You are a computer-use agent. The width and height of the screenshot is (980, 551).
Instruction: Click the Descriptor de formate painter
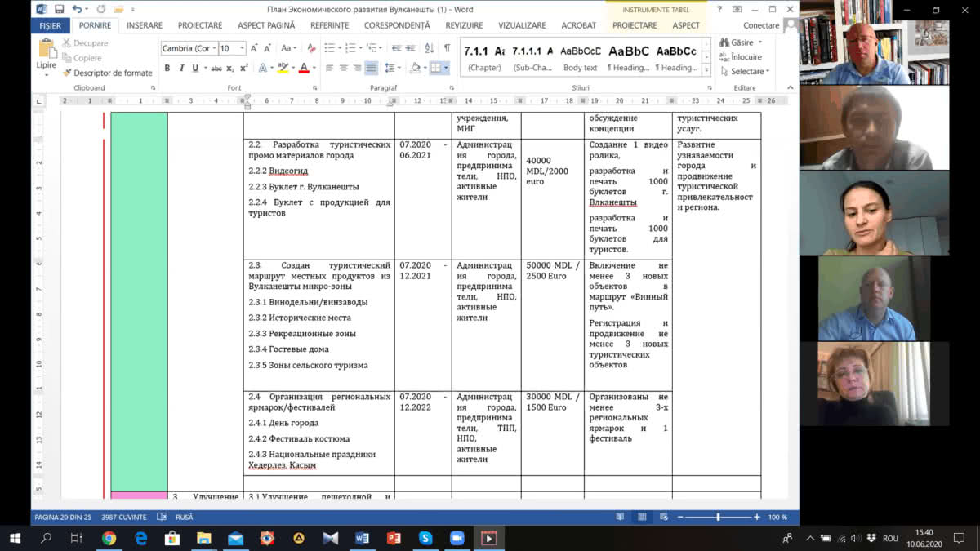coord(107,73)
